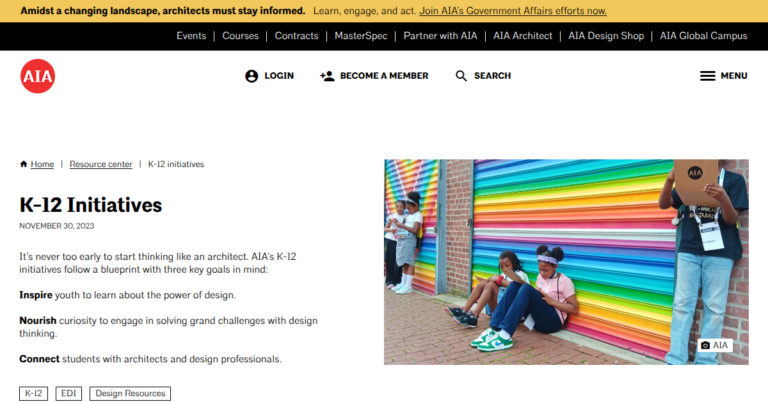Viewport: 768px width, 402px height.
Task: Click the LOGIN user icon
Action: (x=251, y=76)
